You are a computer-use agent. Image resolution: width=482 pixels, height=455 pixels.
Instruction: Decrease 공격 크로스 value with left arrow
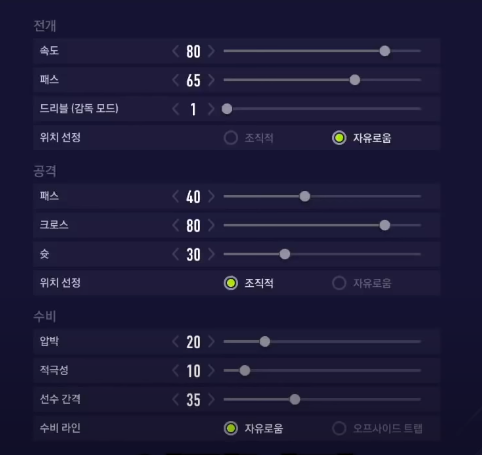[176, 225]
